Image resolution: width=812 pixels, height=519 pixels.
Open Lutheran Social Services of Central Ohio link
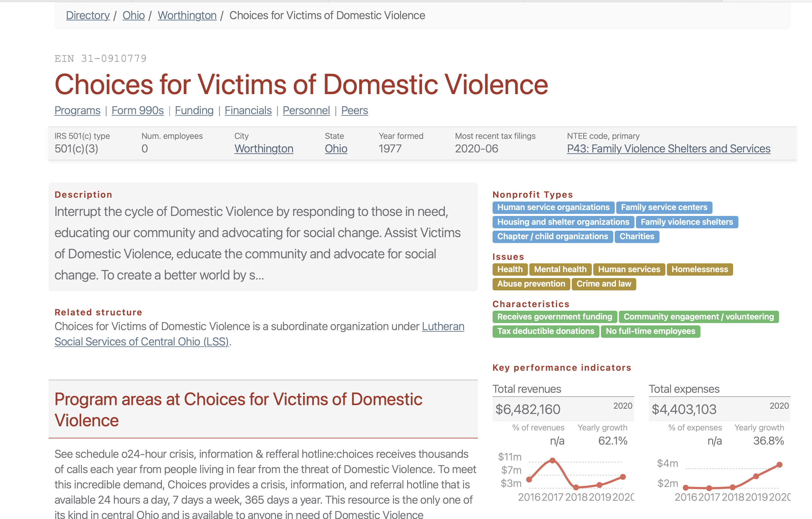(x=443, y=326)
